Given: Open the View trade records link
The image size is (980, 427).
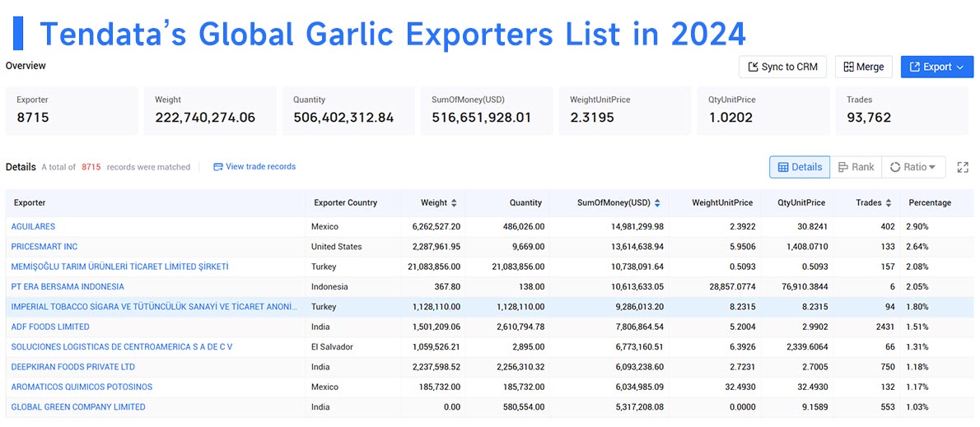Looking at the screenshot, I should pos(254,167).
